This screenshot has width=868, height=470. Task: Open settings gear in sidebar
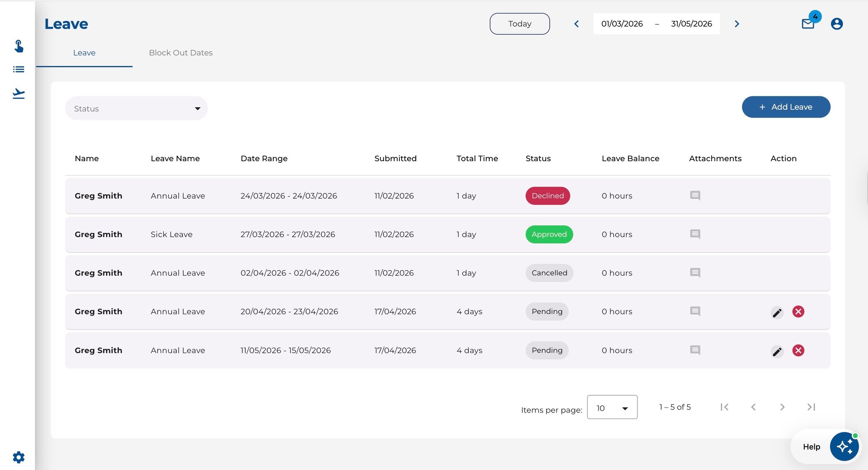pyautogui.click(x=19, y=457)
